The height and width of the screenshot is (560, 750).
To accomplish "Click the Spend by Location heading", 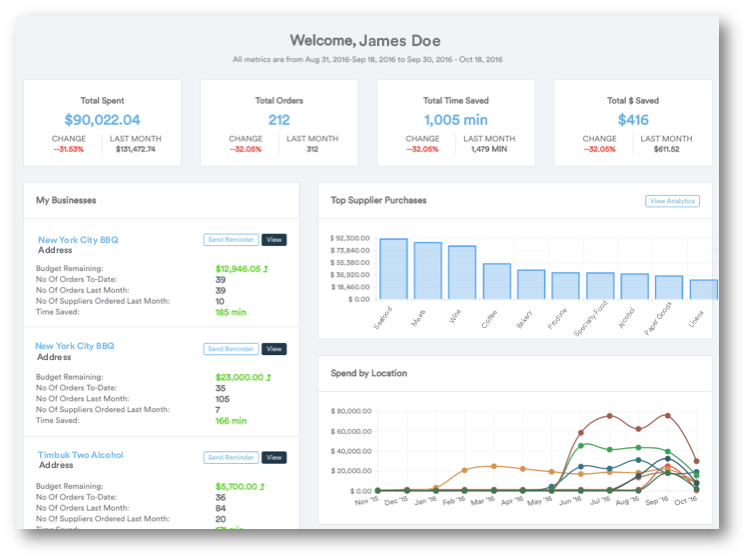I will (369, 373).
